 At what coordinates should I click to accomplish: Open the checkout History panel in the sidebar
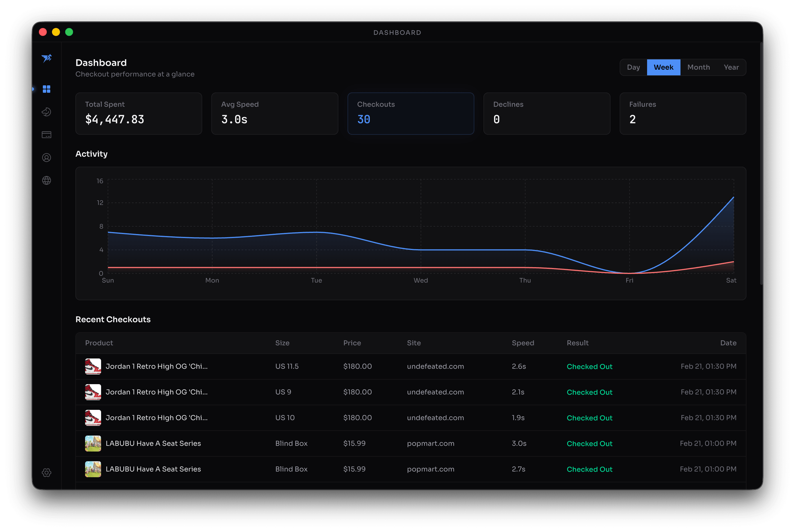[x=47, y=112]
